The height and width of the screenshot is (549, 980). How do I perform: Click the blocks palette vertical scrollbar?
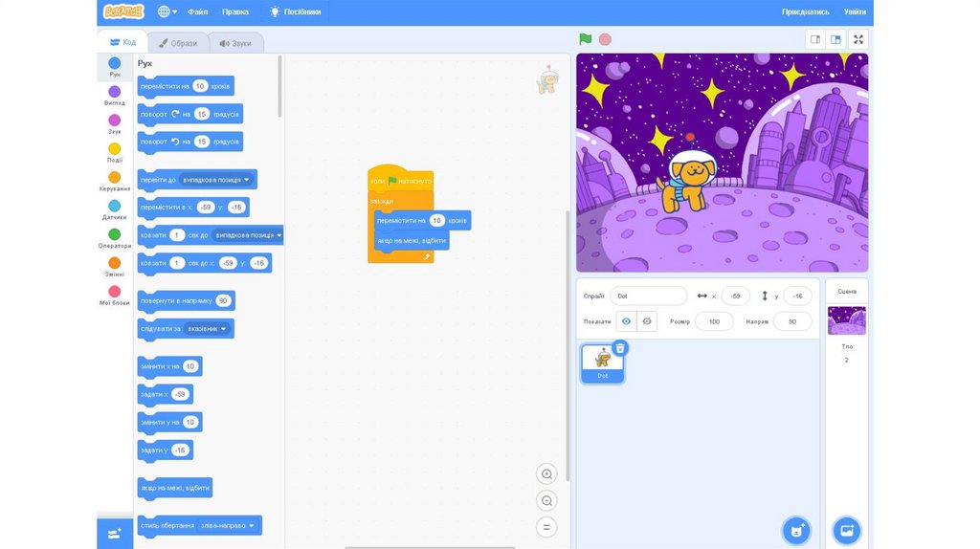(279, 87)
